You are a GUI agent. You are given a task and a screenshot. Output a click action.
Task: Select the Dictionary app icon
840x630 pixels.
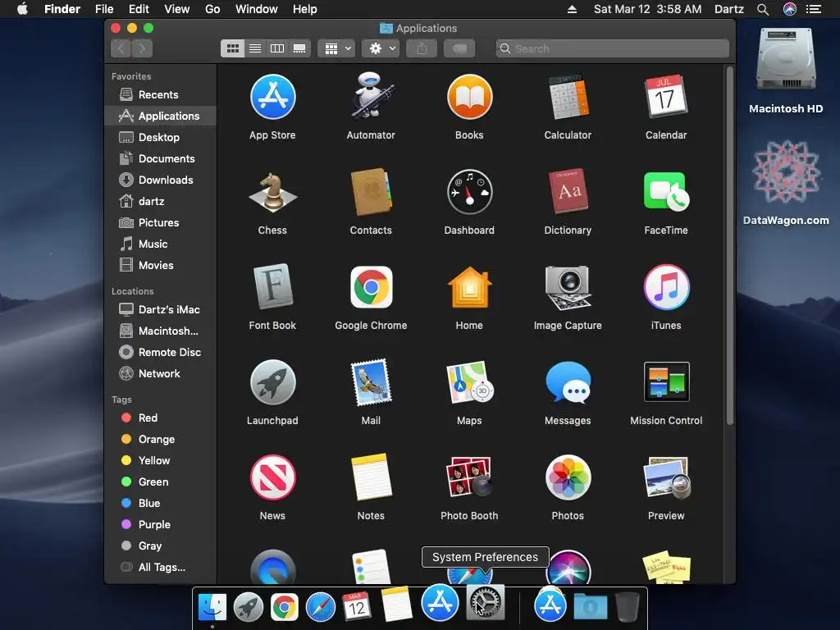pyautogui.click(x=568, y=191)
